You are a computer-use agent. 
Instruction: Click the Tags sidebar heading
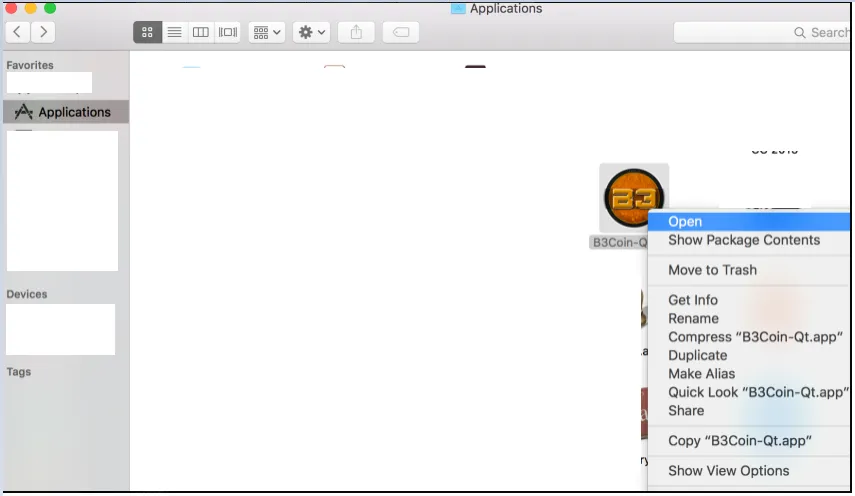19,372
